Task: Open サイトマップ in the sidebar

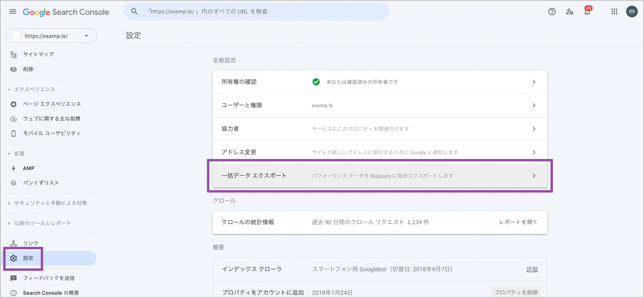Action: tap(38, 54)
